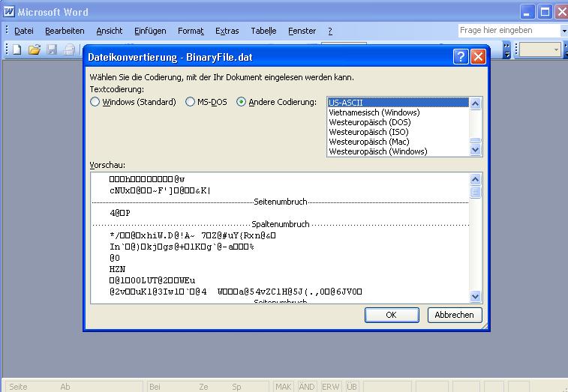
Task: Click the Word application icon in title bar
Action: [x=9, y=11]
